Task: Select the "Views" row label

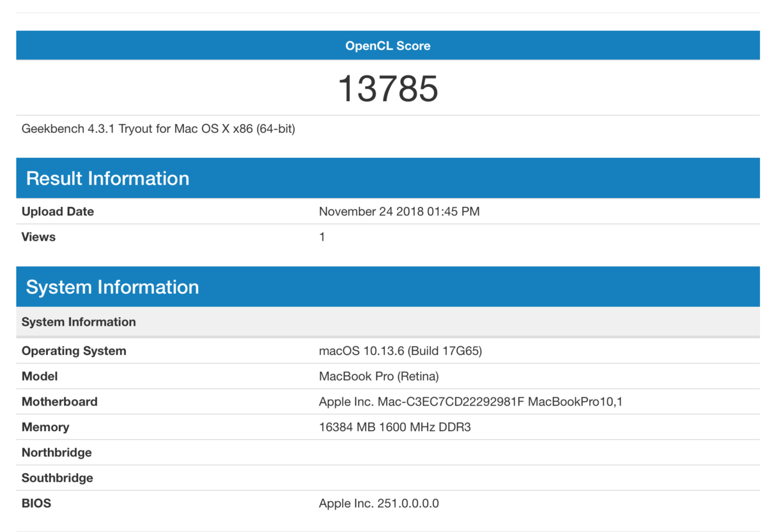Action: click(x=38, y=237)
